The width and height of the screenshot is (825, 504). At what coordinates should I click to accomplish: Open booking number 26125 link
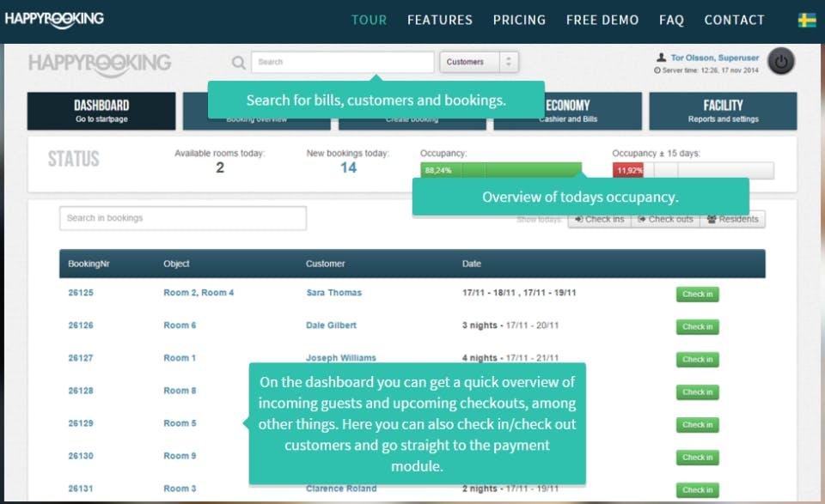[81, 293]
